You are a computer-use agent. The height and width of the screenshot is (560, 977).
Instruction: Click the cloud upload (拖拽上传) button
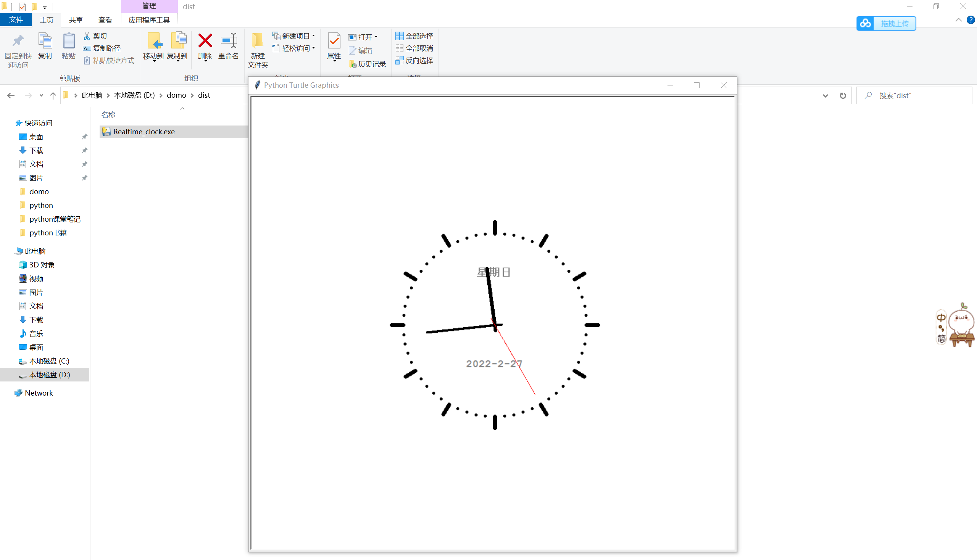(886, 24)
